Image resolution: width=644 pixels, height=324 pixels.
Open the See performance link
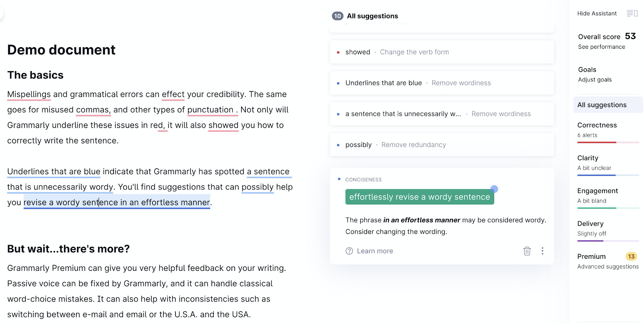tap(601, 47)
